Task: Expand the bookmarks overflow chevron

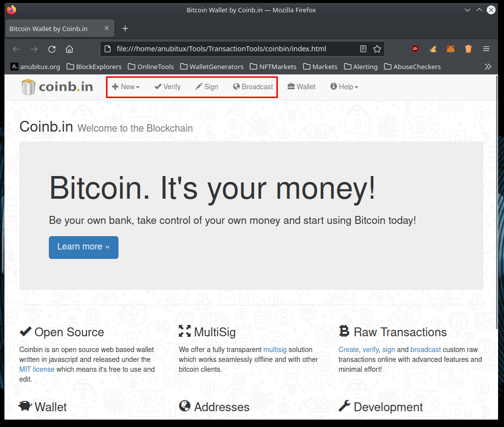Action: tap(488, 66)
